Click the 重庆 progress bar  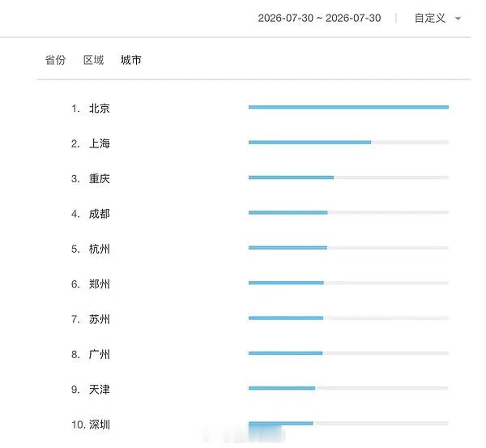click(348, 177)
